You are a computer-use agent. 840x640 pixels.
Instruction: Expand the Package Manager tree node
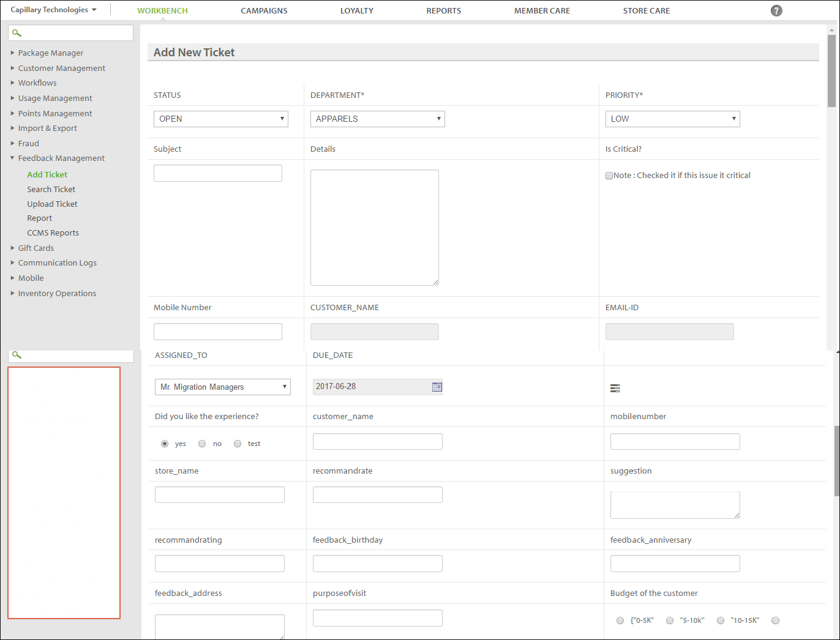tap(12, 53)
